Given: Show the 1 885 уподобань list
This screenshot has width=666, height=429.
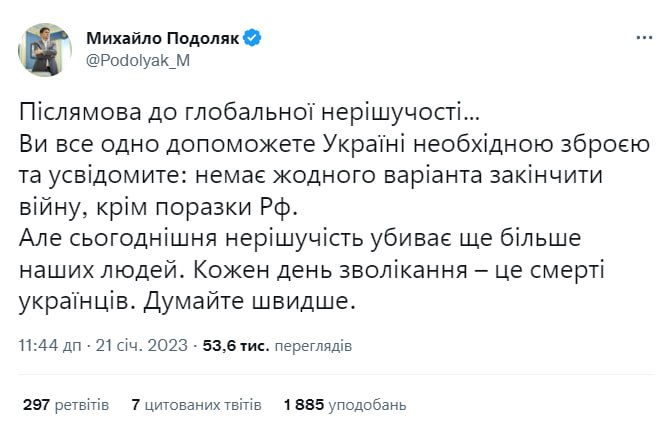Looking at the screenshot, I should click(x=345, y=405).
